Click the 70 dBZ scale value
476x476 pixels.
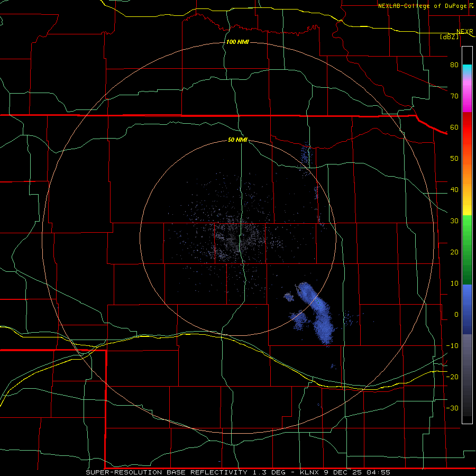(454, 96)
